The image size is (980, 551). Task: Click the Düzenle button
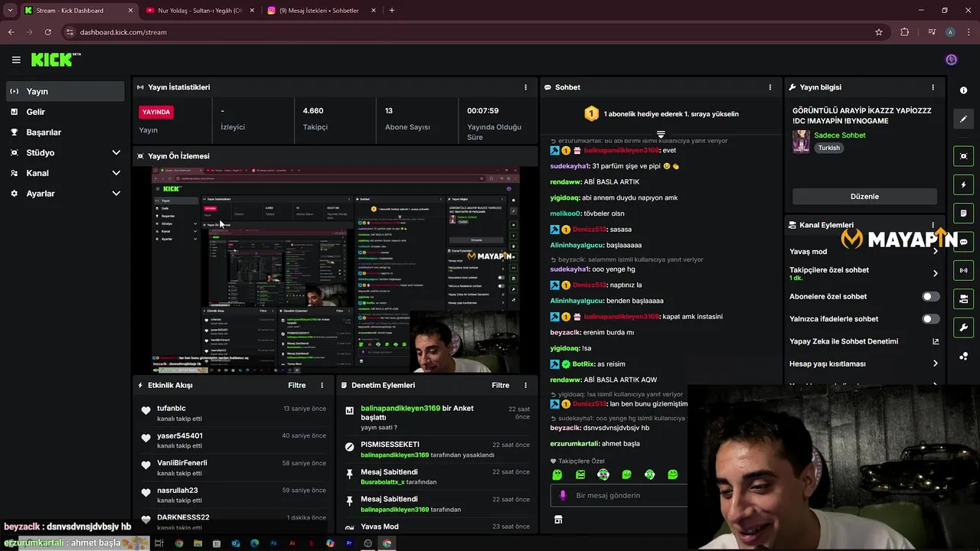864,197
